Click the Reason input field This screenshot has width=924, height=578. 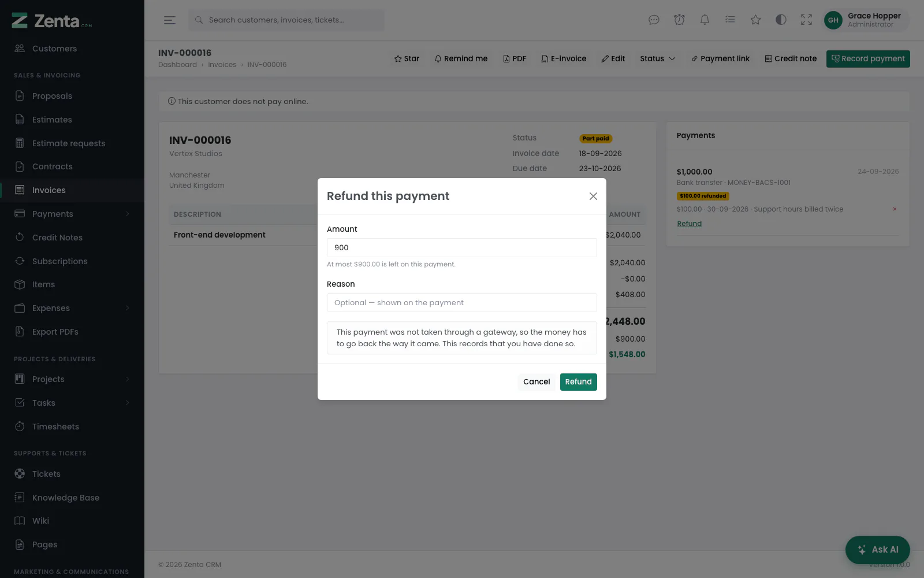coord(462,302)
